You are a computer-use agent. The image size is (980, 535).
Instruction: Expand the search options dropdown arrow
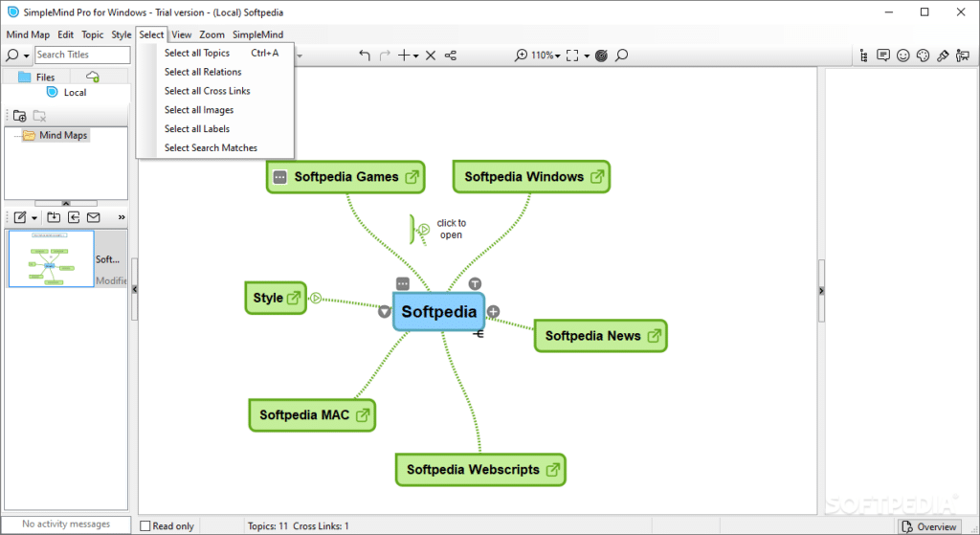tap(26, 56)
